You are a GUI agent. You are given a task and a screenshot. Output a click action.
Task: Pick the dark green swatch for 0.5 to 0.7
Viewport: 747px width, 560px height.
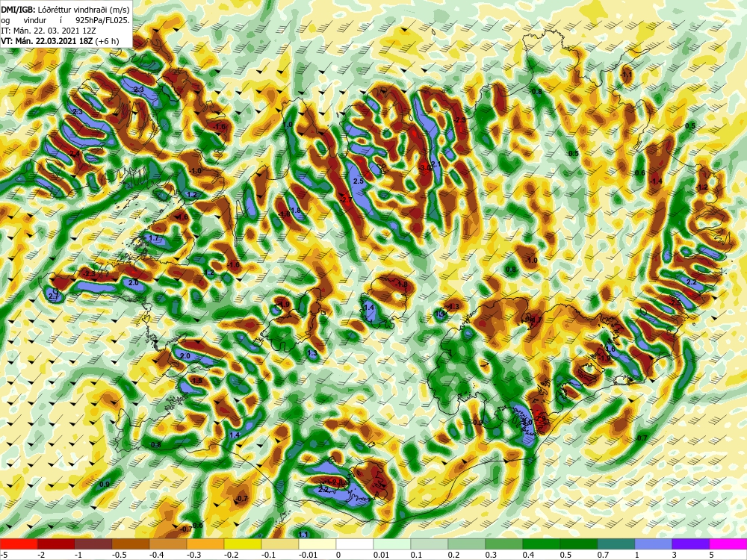tap(579, 544)
